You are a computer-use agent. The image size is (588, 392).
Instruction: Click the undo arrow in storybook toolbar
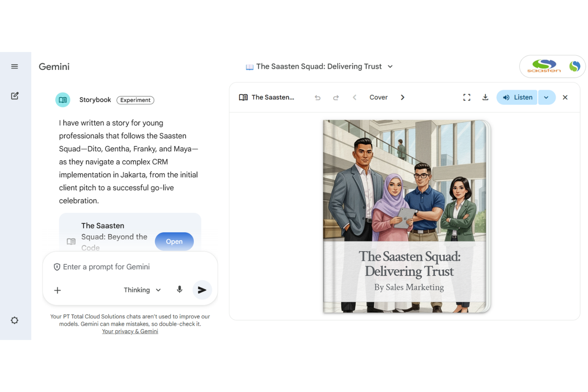pyautogui.click(x=318, y=98)
